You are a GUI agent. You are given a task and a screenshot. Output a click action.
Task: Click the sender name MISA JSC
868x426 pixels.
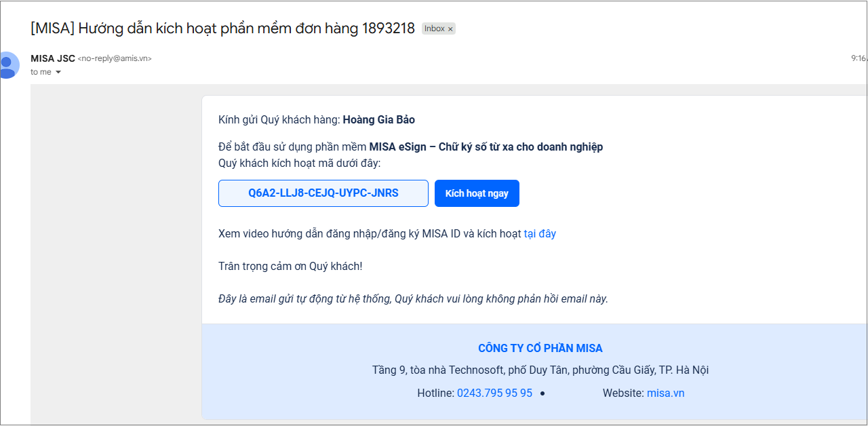[53, 58]
